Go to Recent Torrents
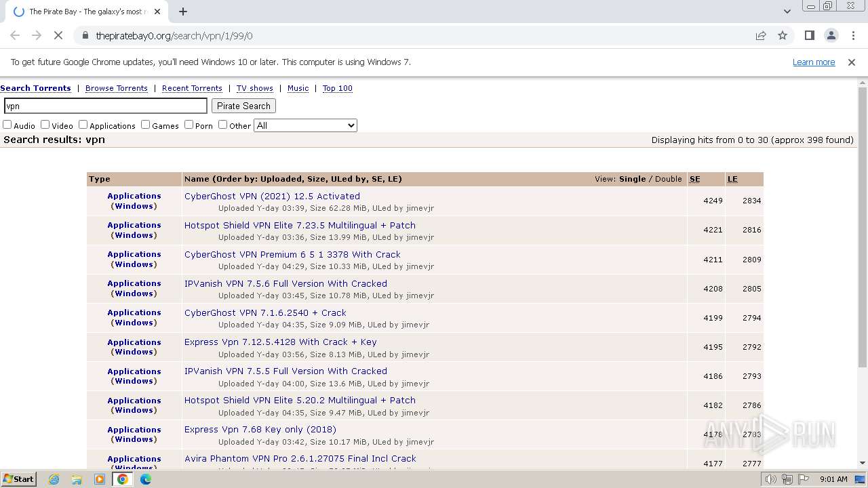This screenshot has height=488, width=868. click(192, 88)
